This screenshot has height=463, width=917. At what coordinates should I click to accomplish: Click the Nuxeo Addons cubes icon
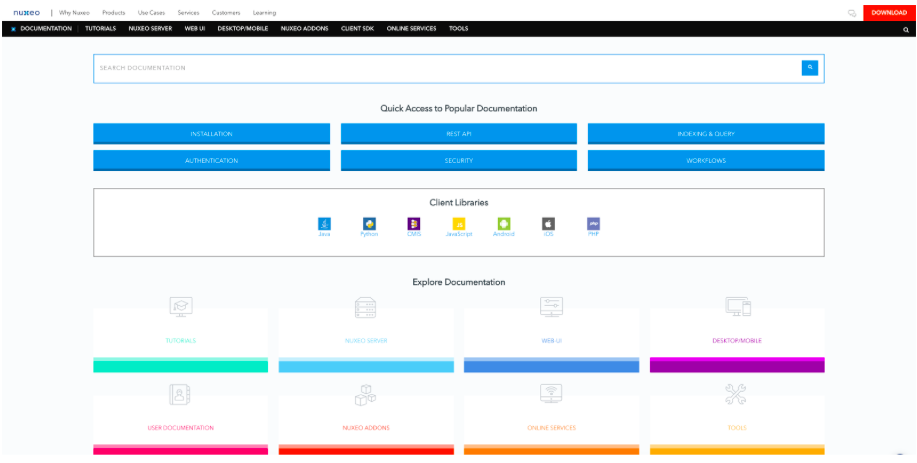point(366,395)
